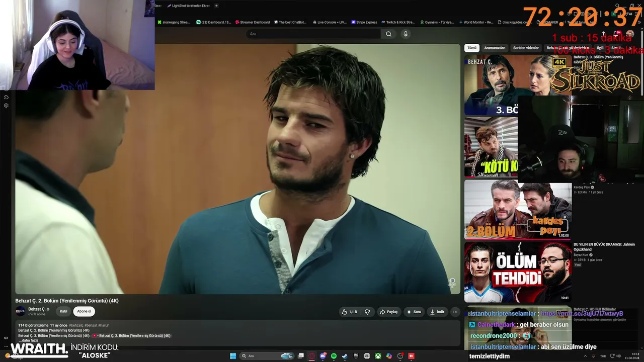Open Opera sidebar settings gear icon
644x362 pixels.
tap(6, 106)
